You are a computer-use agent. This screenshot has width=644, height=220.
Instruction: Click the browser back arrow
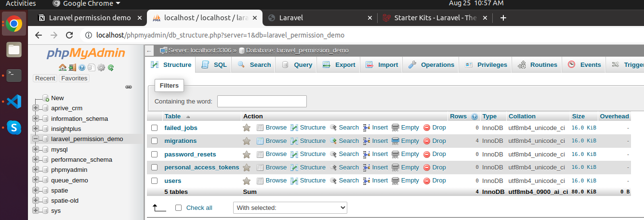(39, 35)
